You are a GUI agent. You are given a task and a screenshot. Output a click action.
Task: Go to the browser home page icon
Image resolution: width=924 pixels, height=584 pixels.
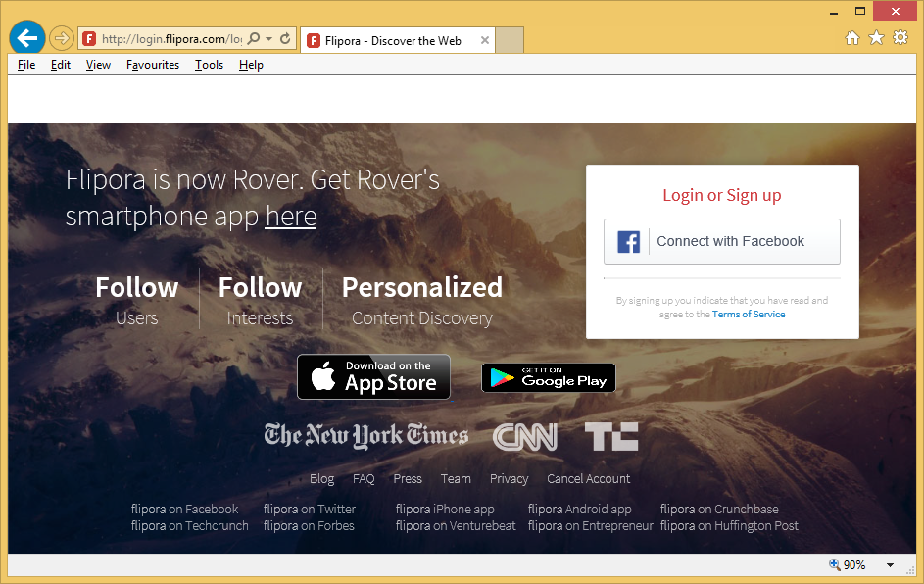(852, 38)
